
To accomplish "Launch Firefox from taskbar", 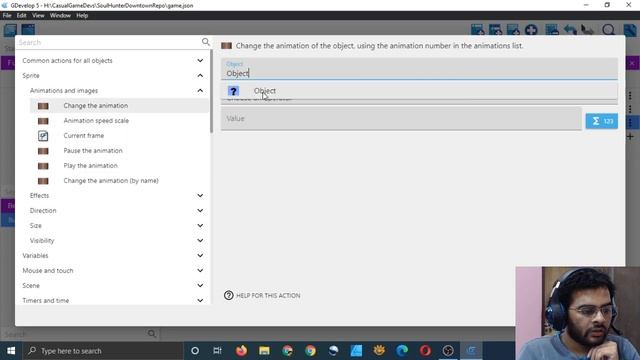I will [x=241, y=351].
